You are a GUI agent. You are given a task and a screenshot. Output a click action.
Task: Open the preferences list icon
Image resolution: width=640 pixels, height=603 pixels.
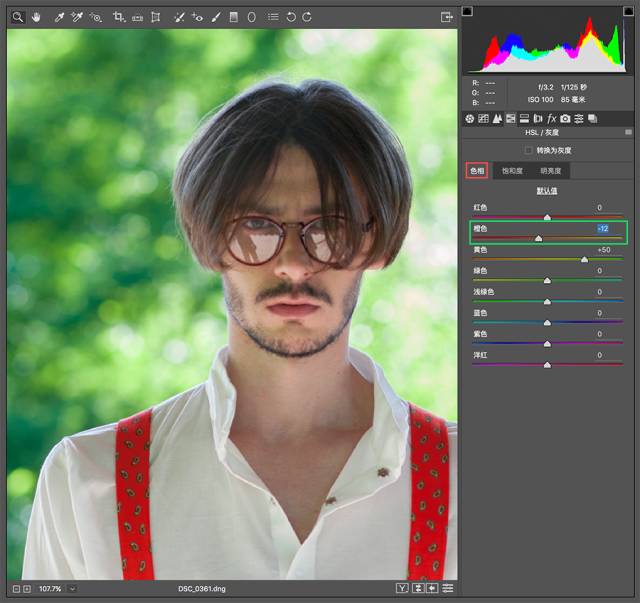(273, 17)
